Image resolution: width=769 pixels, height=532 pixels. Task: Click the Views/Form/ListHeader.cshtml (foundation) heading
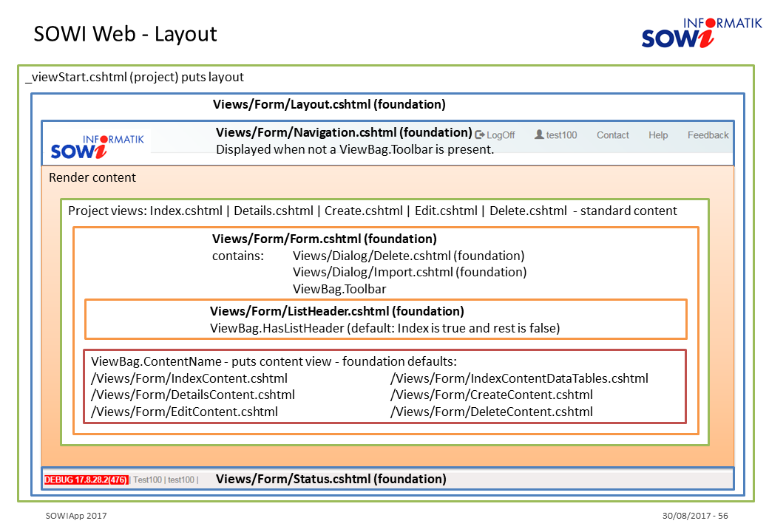[x=337, y=311]
